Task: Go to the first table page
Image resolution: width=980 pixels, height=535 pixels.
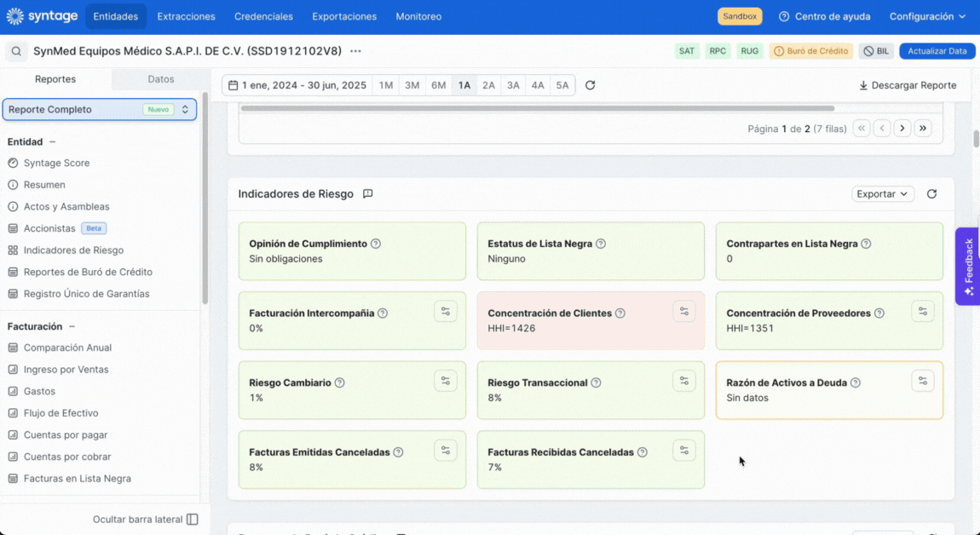Action: 862,129
